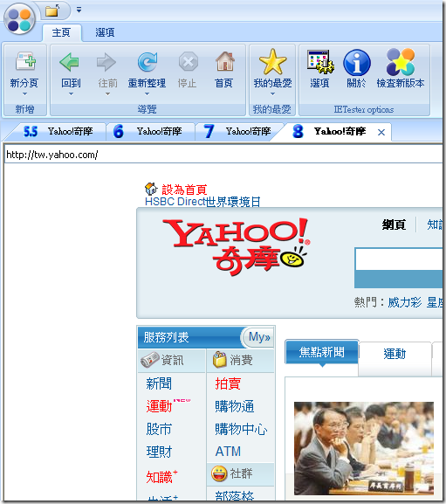The height and width of the screenshot is (504, 446).
Task: Click the 社群 smiley face icon
Action: (x=219, y=473)
